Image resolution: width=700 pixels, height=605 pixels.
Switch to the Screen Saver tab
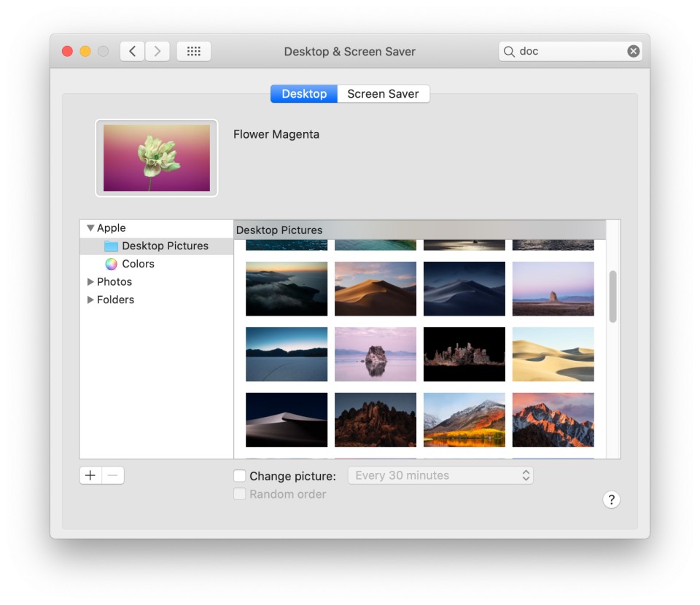pyautogui.click(x=383, y=94)
